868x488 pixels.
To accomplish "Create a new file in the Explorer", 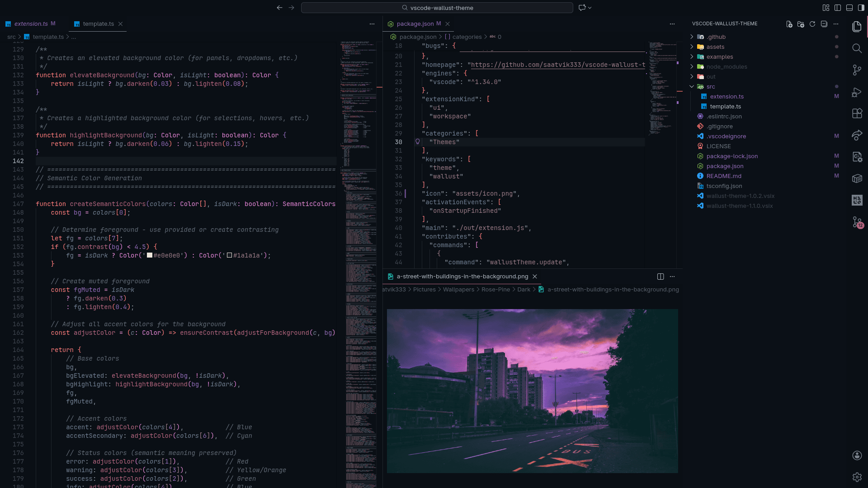I will point(789,24).
